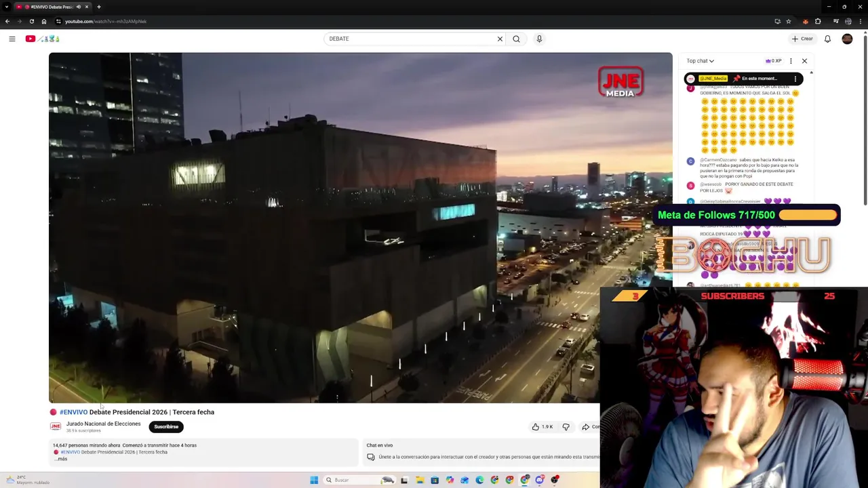Click the magnifier search button

click(x=516, y=39)
